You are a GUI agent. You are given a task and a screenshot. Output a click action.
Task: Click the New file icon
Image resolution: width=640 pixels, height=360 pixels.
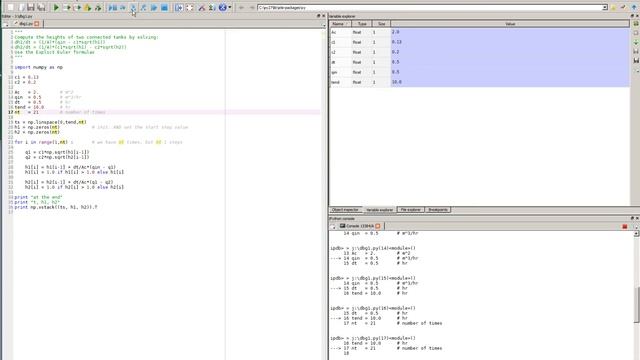coord(11,7)
